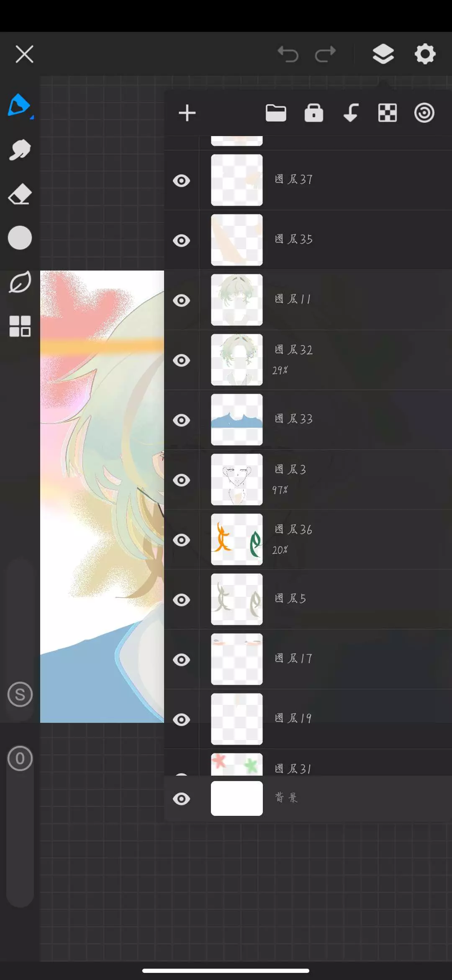This screenshot has width=452, height=980.
Task: Select layer 图层11 thumbnail
Action: (237, 300)
